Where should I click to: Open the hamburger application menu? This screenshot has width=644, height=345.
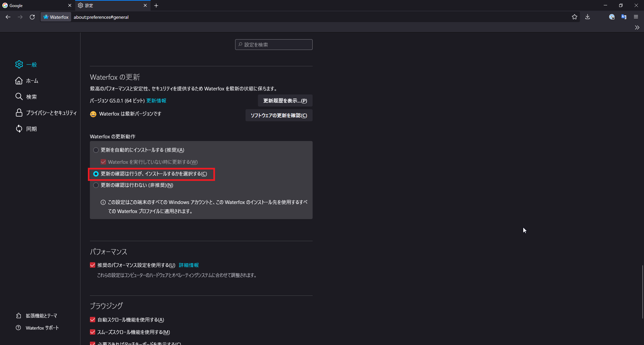point(636,17)
